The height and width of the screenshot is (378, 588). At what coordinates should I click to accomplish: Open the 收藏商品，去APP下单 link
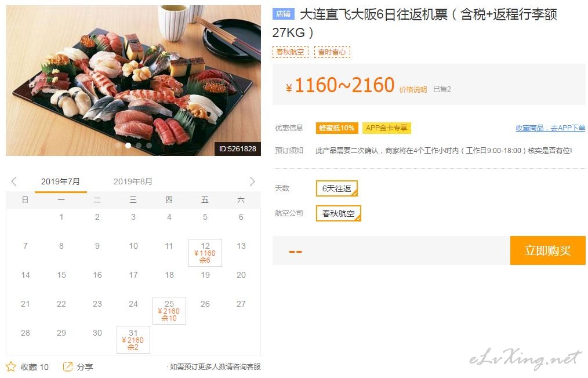(x=550, y=128)
